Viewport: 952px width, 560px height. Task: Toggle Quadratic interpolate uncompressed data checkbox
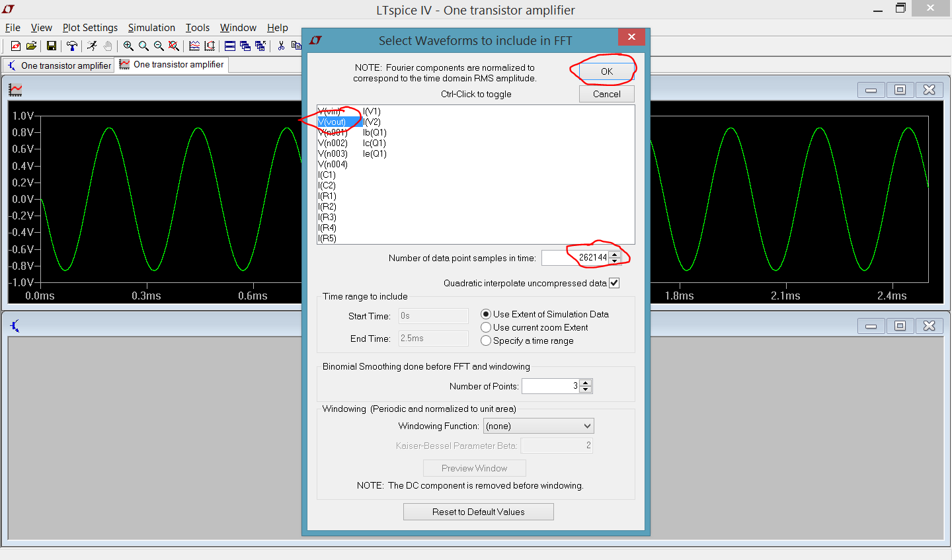click(614, 283)
